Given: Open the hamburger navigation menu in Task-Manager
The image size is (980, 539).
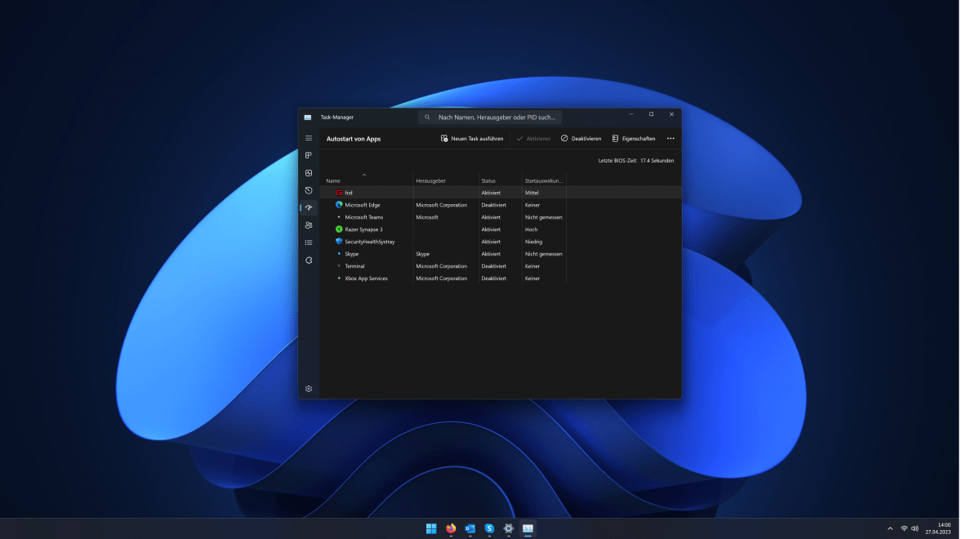Looking at the screenshot, I should 309,139.
